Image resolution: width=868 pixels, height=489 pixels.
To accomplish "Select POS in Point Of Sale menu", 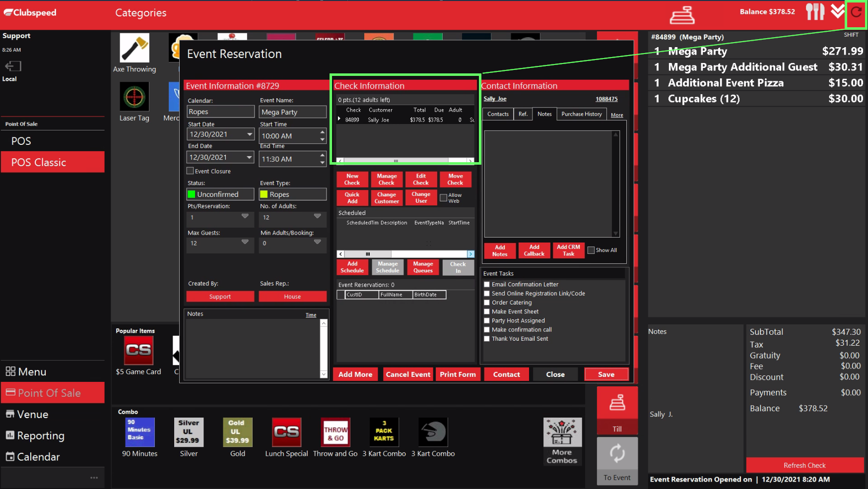I will [x=53, y=141].
